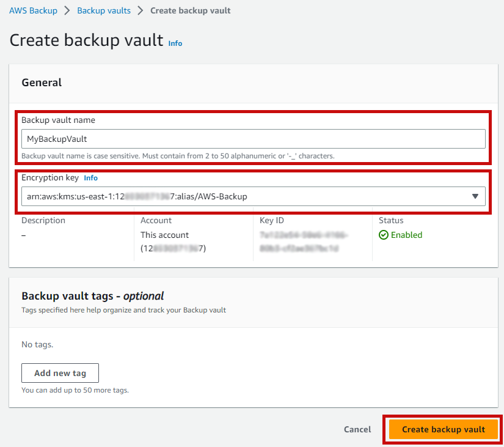Select the Create backup vault breadcrumb text
Viewport: 504px width, 447px height.
pos(190,10)
